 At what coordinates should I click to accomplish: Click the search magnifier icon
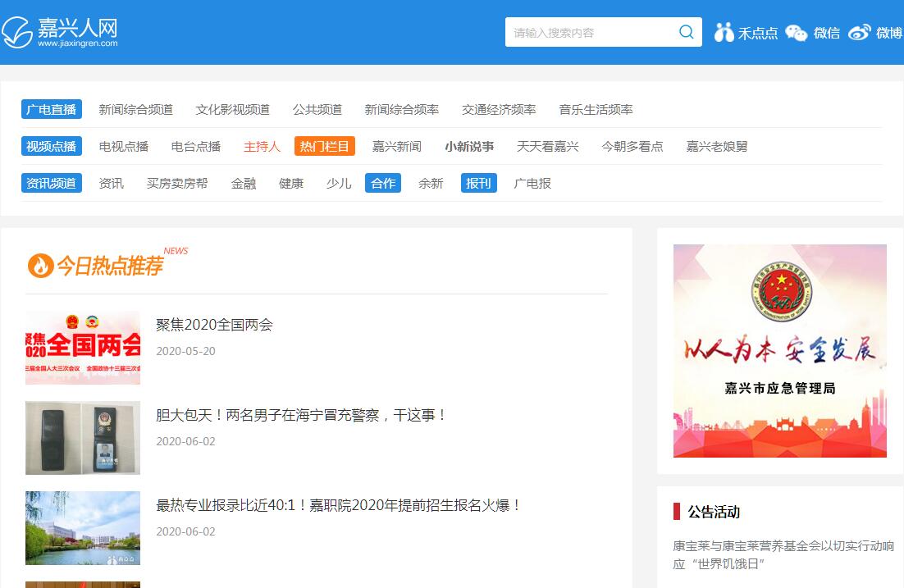tap(686, 33)
